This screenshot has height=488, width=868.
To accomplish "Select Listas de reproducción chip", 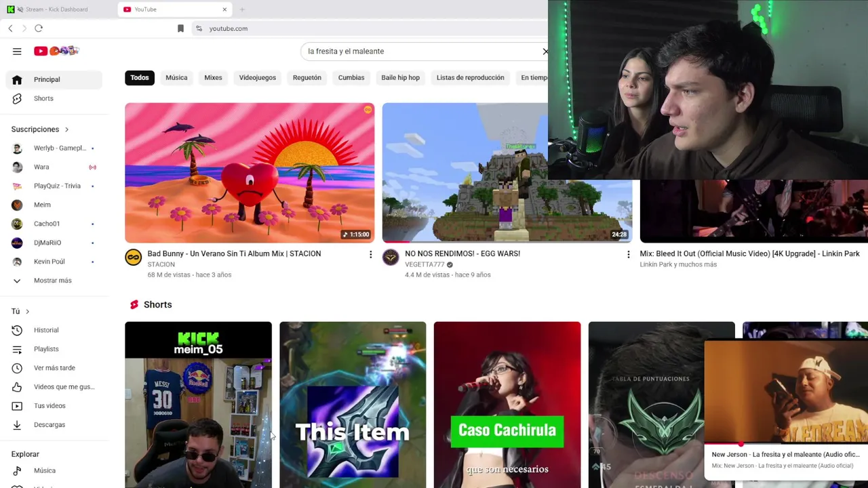I will (470, 78).
